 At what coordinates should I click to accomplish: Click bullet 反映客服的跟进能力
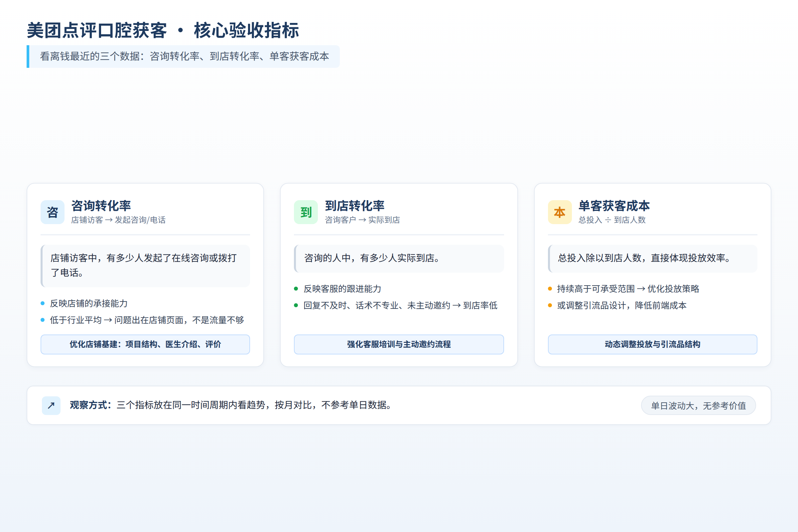[x=342, y=289]
